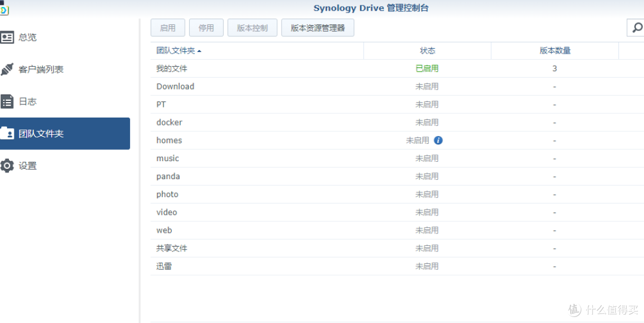Click the search magnifier icon
Image resolution: width=644 pixels, height=323 pixels.
637,28
